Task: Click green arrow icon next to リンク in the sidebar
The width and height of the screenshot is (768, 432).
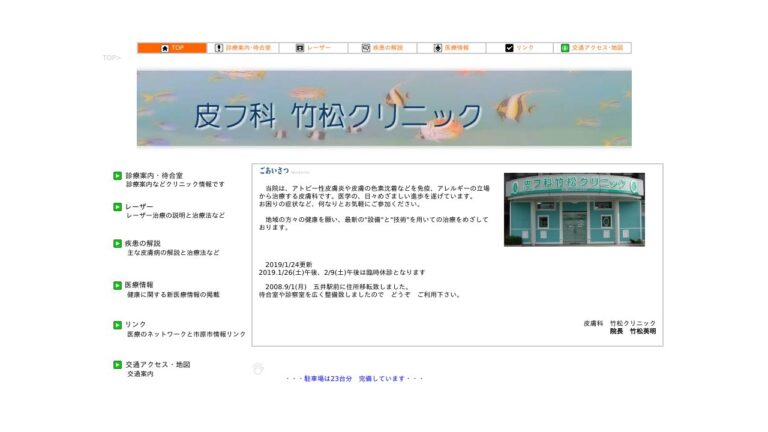Action: click(118, 325)
